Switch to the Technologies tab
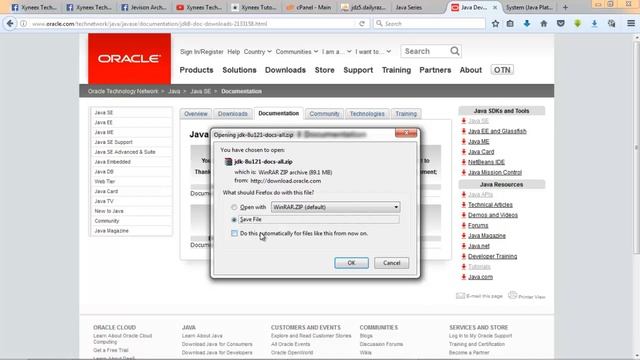Viewport: 640px width, 360px height. click(367, 114)
